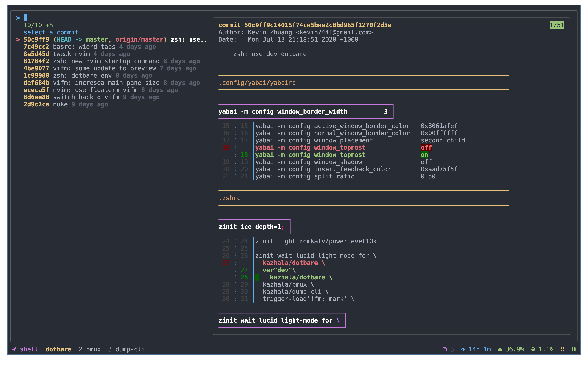588x365 pixels.
Task: Switch to the bmux tmux window
Action: click(x=90, y=349)
